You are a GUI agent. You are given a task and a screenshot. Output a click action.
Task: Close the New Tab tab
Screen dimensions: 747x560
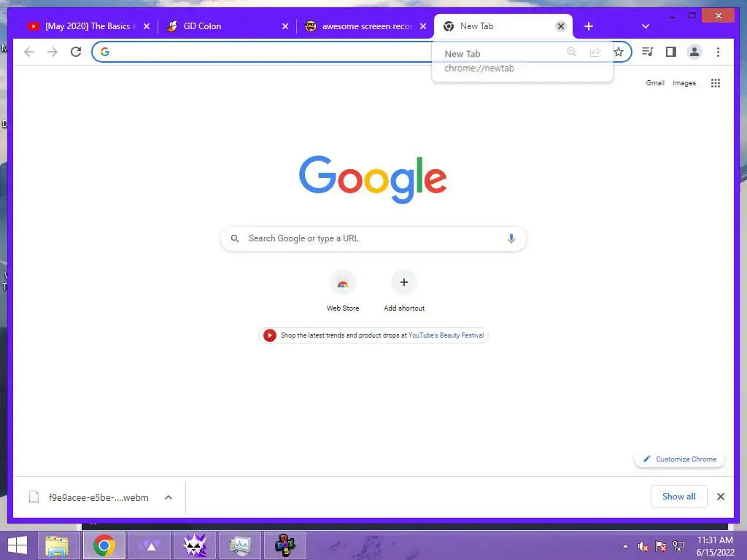tap(561, 26)
